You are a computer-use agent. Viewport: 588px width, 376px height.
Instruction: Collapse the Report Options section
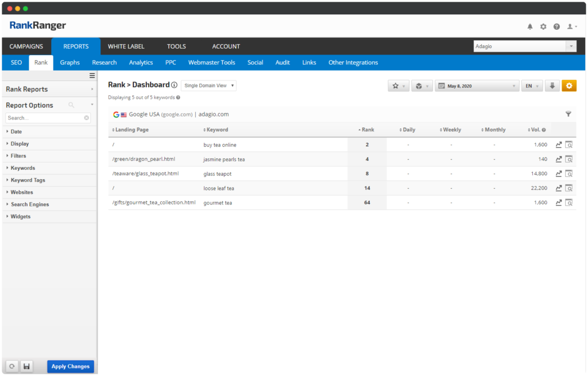click(92, 105)
